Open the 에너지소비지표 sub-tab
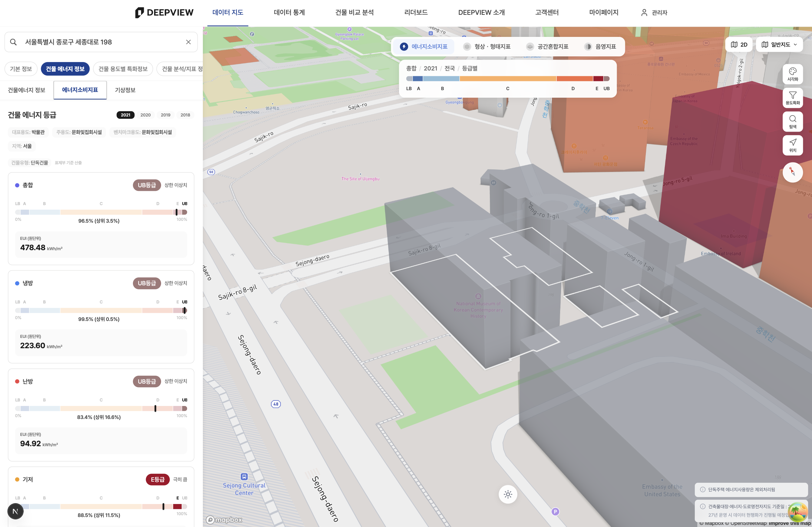Screen dimensions: 812x527 (x=80, y=90)
